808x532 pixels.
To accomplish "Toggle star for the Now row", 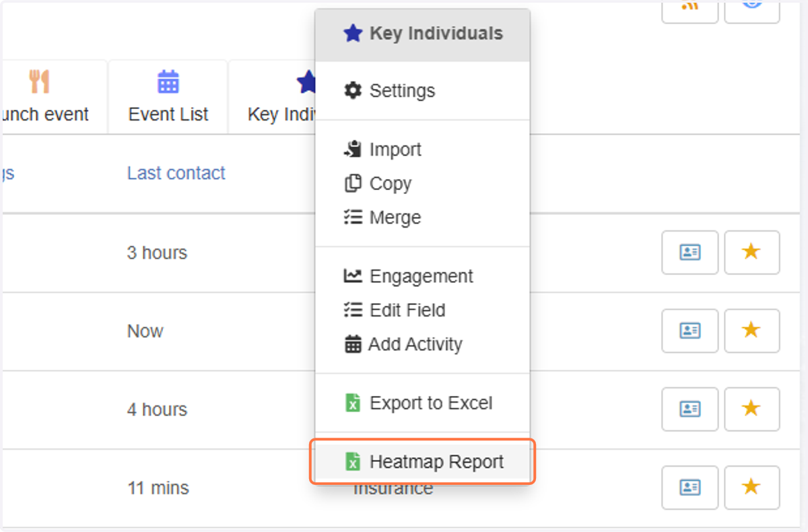I will coord(752,331).
